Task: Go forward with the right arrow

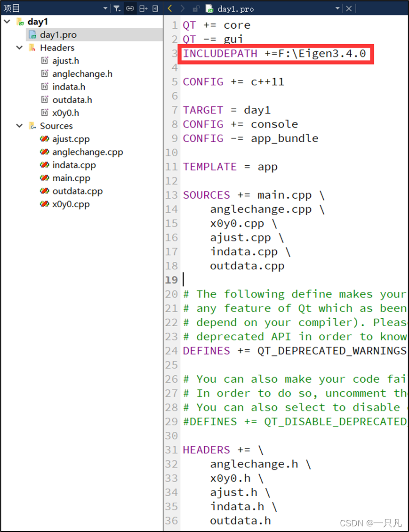Action: (183, 8)
